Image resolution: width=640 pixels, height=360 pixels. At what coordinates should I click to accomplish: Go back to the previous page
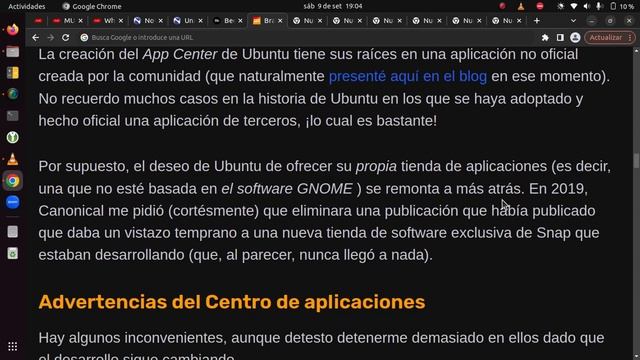[x=36, y=38]
